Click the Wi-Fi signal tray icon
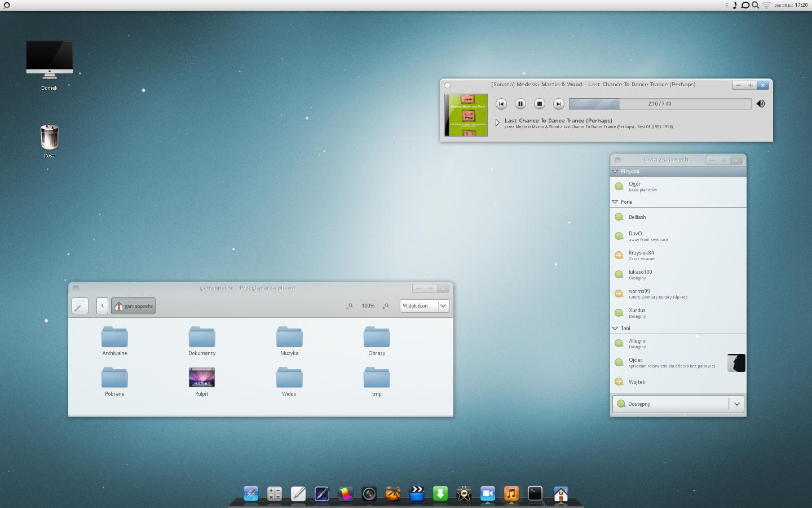 click(x=766, y=5)
